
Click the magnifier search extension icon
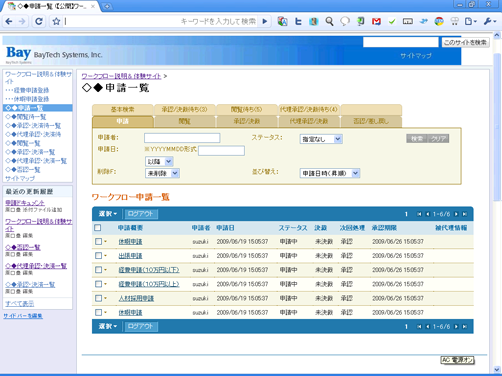tap(329, 22)
